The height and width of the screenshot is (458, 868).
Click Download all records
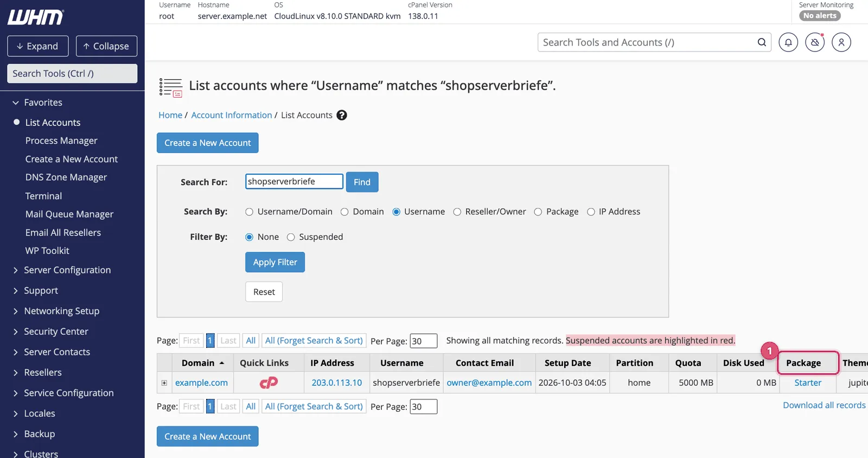824,405
